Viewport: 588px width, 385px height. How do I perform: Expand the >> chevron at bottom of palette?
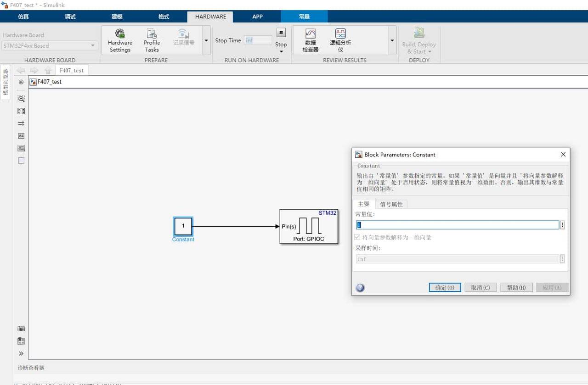coord(21,353)
